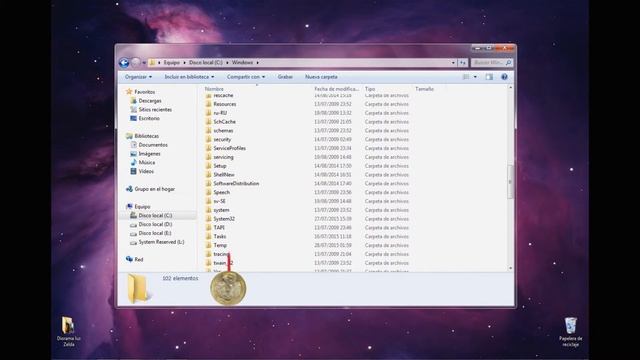Click the Windows breadcrumb segment

point(242,62)
